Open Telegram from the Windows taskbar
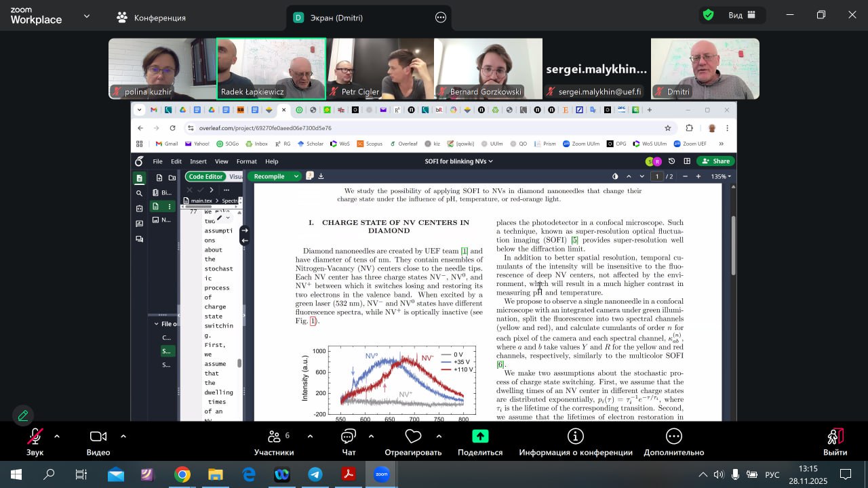The height and width of the screenshot is (488, 868). [315, 474]
